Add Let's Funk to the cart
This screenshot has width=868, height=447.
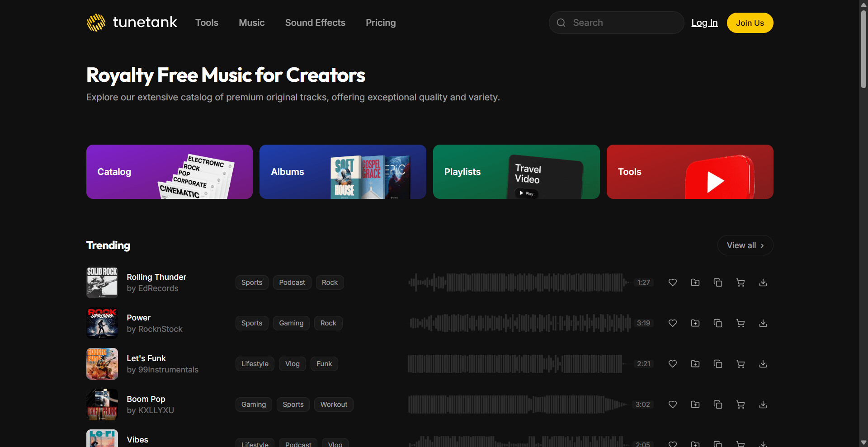[x=741, y=364]
